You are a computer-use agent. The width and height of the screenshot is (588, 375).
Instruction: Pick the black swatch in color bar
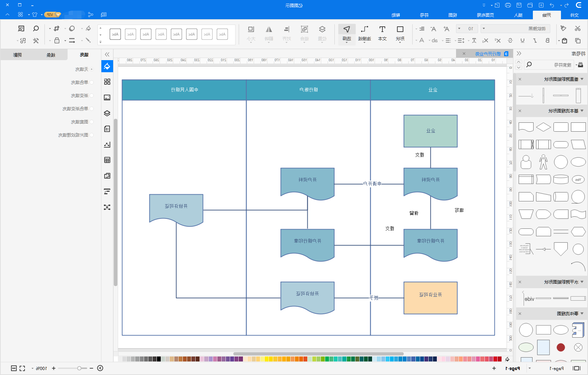click(159, 359)
